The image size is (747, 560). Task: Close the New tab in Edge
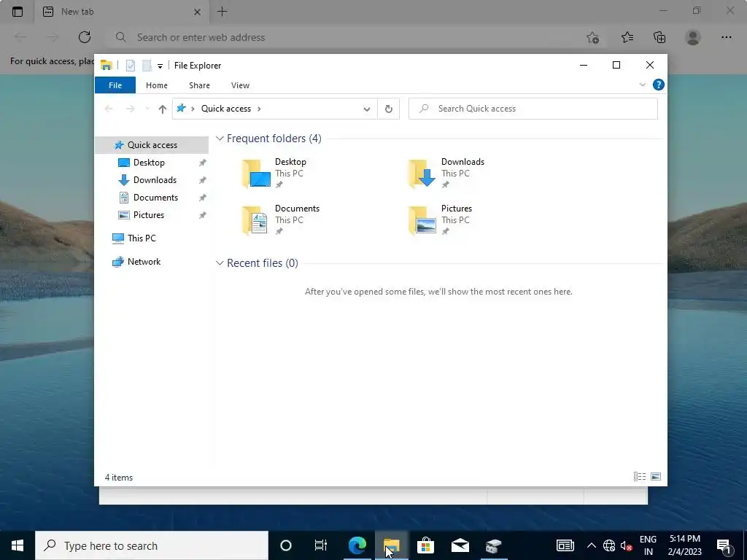tap(197, 12)
